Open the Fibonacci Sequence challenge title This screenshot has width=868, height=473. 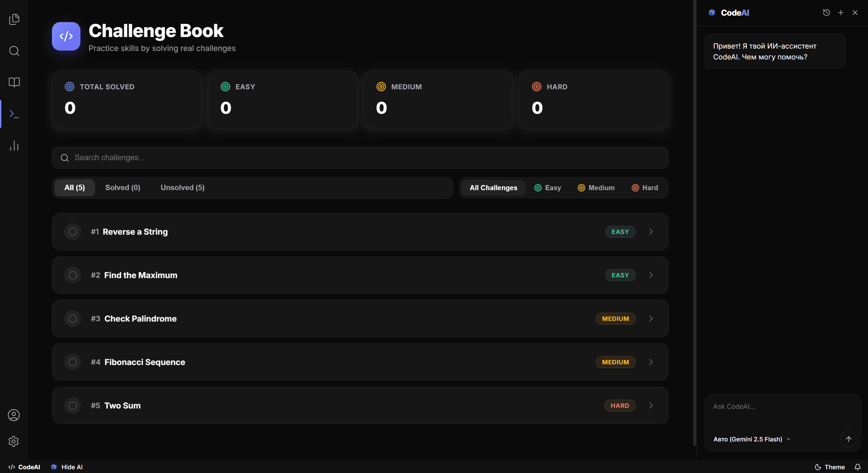[x=145, y=362]
